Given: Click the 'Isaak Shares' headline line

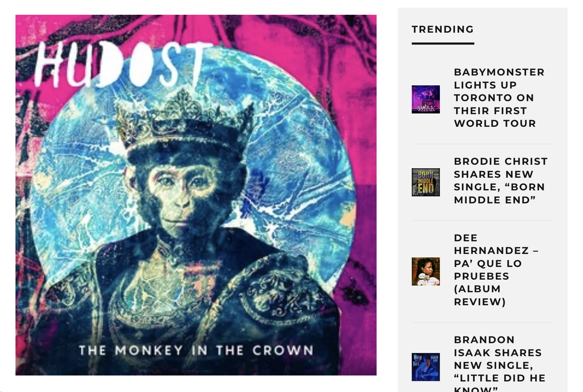Looking at the screenshot, I should click(x=498, y=353).
